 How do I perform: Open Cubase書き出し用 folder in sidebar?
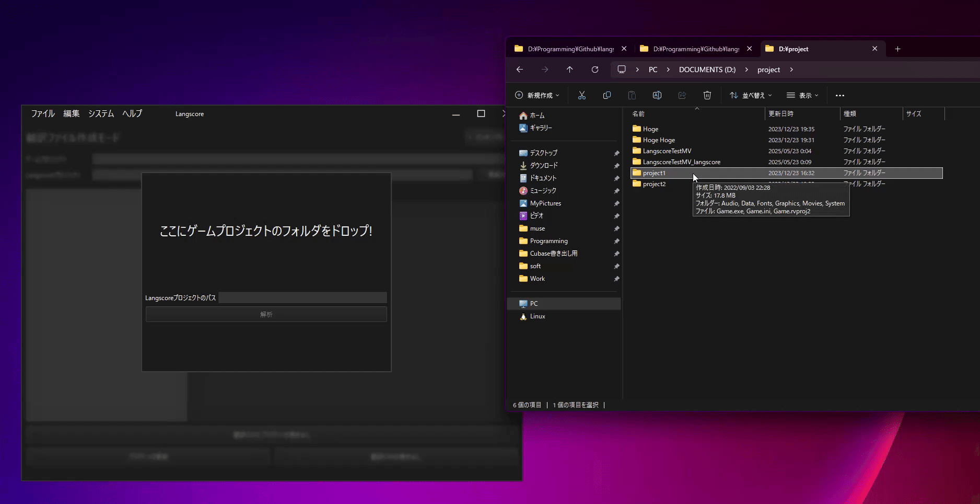pos(548,254)
